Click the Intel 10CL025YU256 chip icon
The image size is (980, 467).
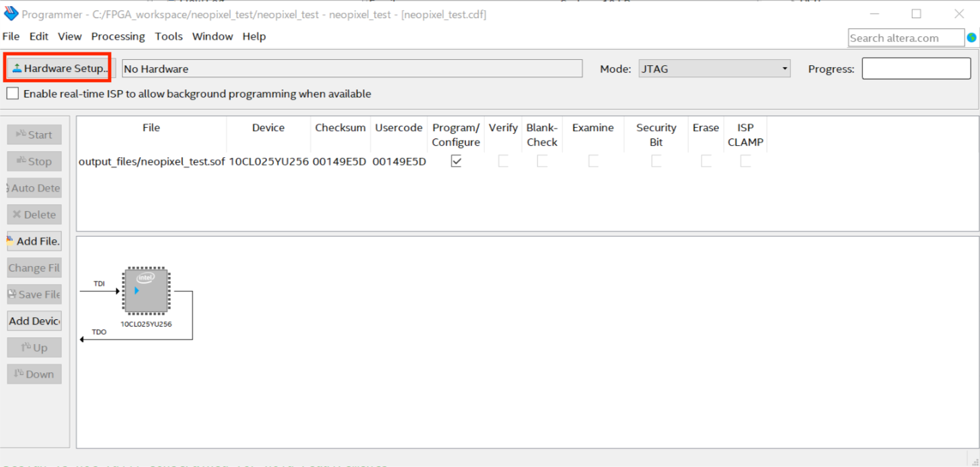(x=146, y=291)
